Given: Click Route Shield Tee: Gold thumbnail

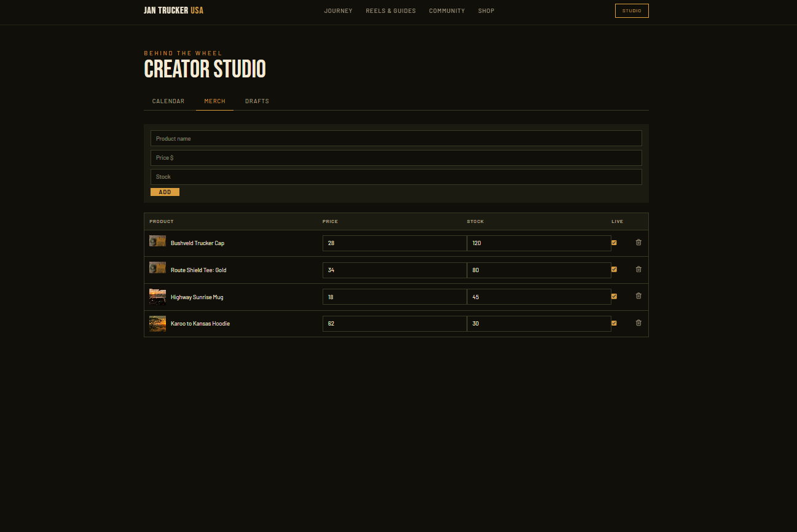Looking at the screenshot, I should [x=157, y=268].
